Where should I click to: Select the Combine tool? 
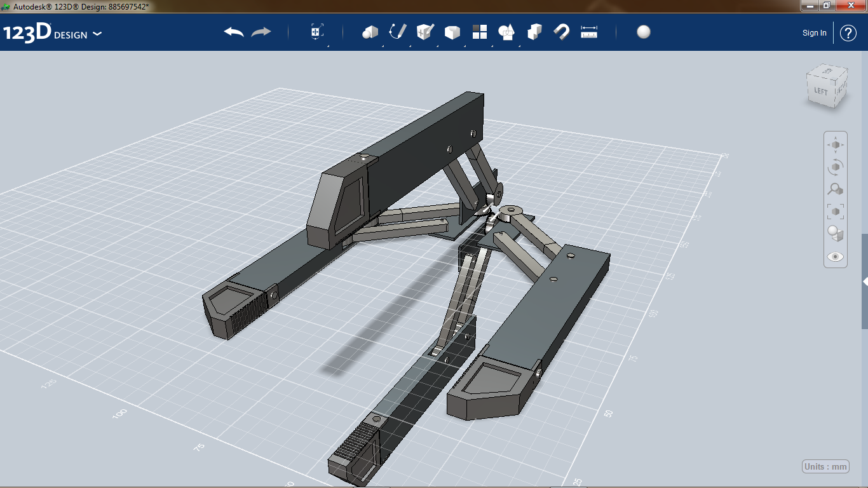[x=534, y=32]
